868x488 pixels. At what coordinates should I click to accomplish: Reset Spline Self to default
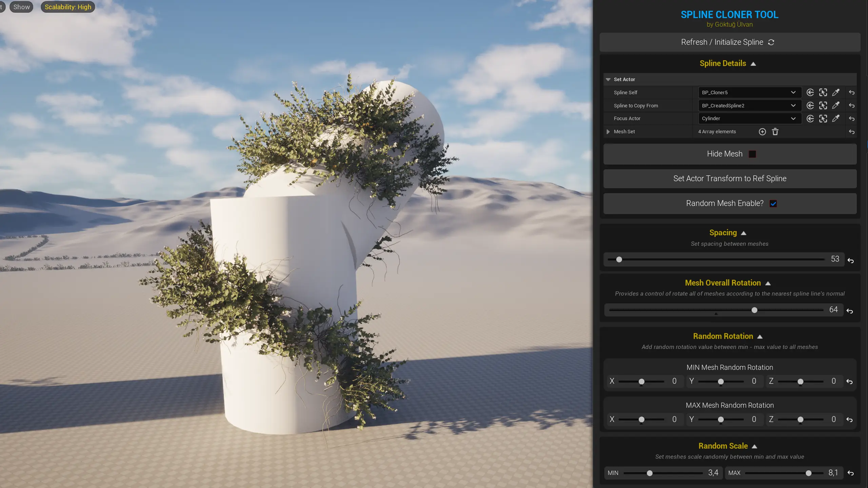coord(851,93)
